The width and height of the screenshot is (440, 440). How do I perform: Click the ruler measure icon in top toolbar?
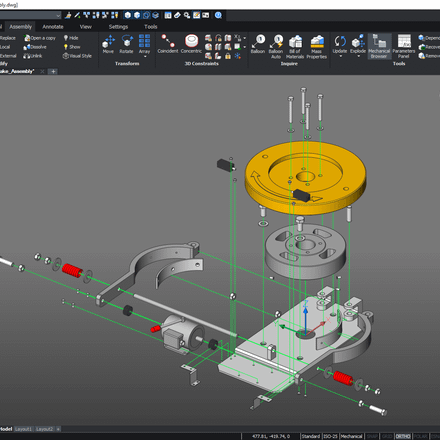(177, 15)
